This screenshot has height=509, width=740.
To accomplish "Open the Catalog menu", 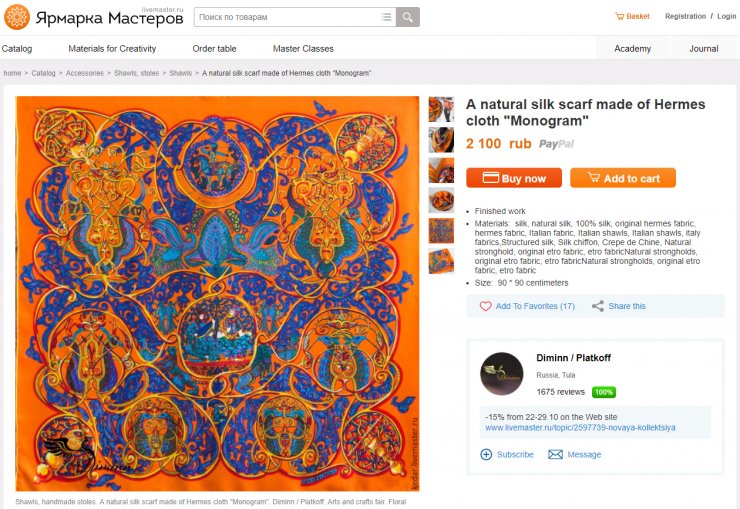I will pos(17,49).
